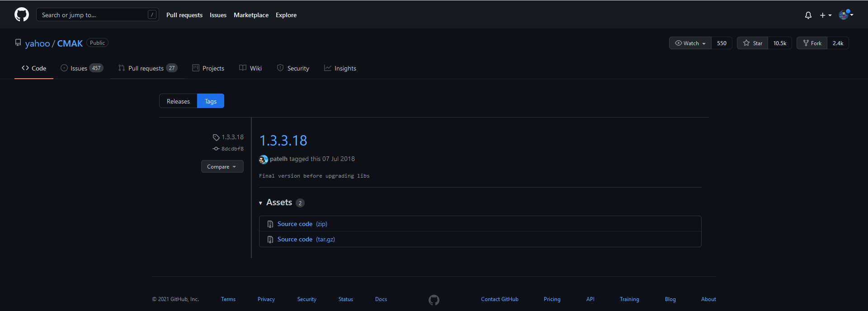View the 10.5k stargazers count
Viewport: 868px width, 311px height.
(x=780, y=43)
